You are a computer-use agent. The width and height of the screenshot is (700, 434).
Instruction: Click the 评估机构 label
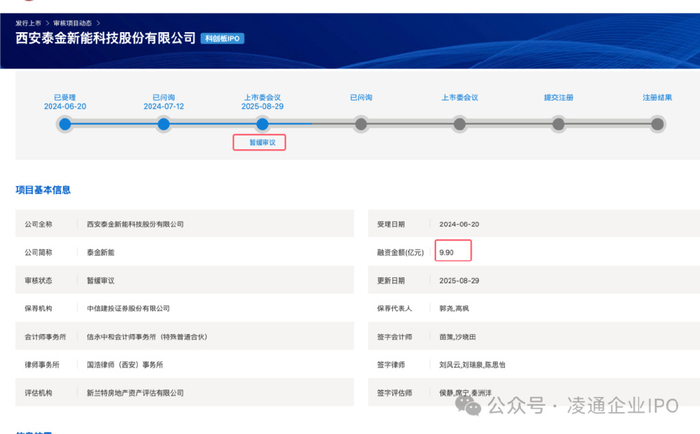point(38,393)
